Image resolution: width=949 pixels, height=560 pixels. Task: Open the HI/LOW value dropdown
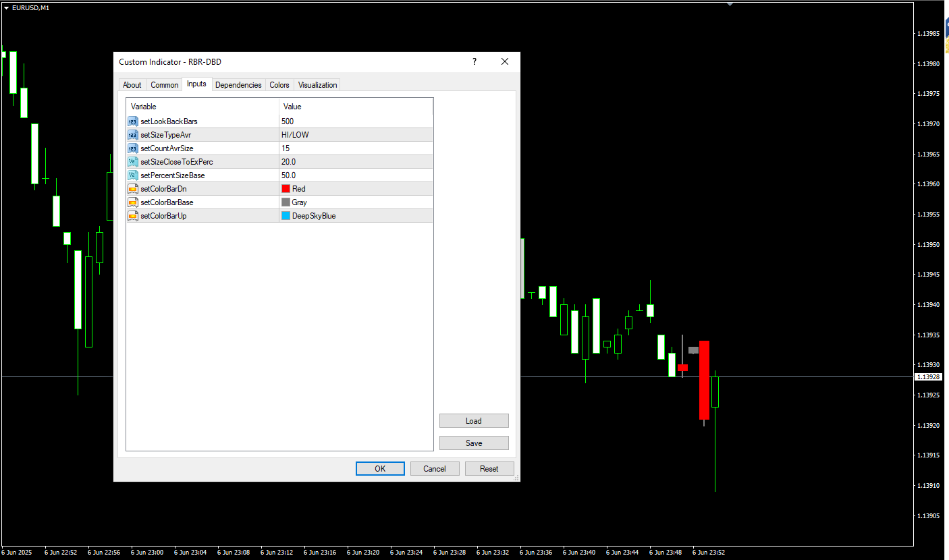point(356,135)
